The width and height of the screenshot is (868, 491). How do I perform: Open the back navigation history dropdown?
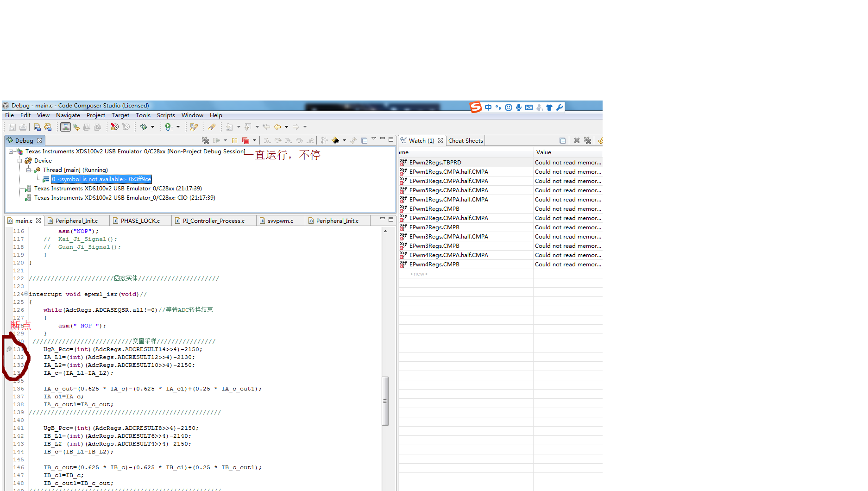286,127
